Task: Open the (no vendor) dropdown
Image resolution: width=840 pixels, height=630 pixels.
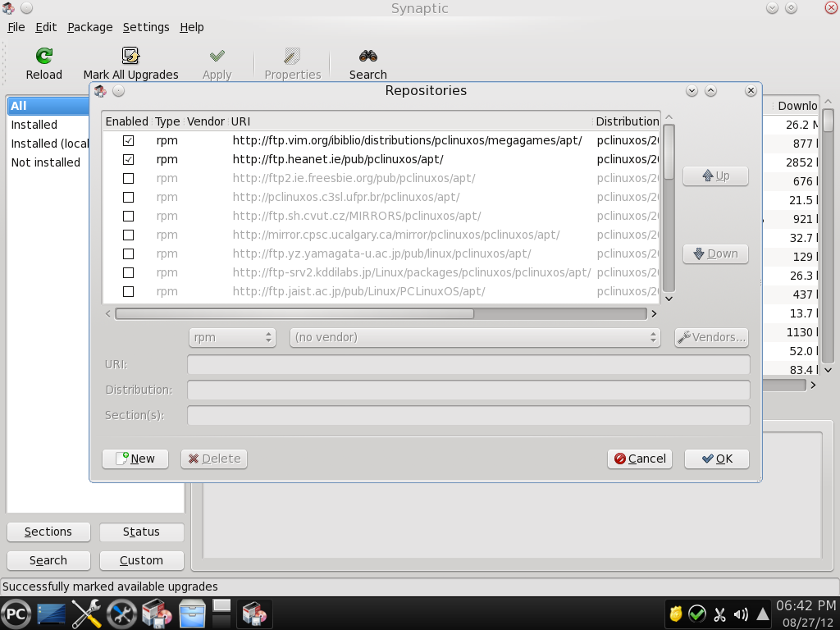Action: coord(475,337)
